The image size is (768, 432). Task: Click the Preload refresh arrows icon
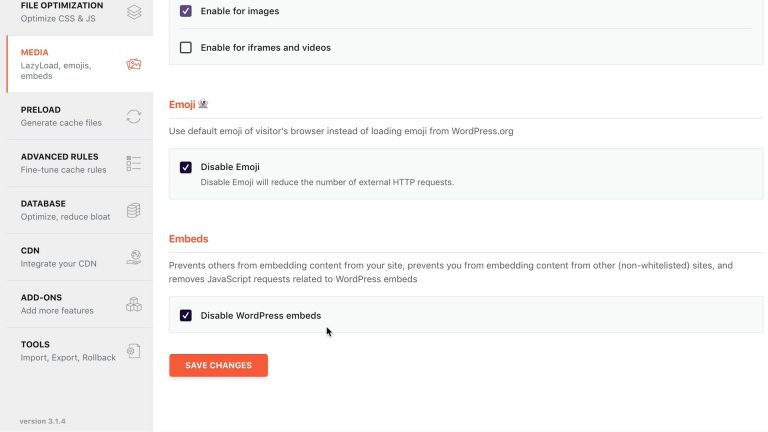pyautogui.click(x=134, y=117)
